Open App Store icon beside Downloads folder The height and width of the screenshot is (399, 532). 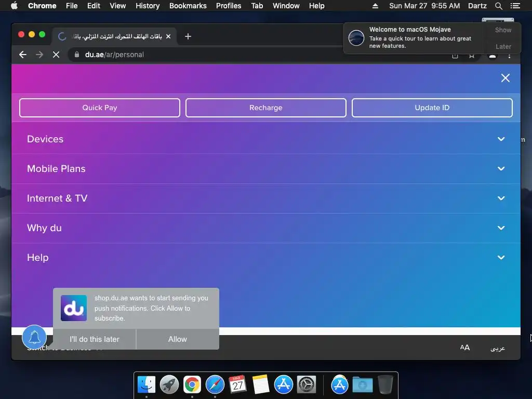tap(340, 385)
